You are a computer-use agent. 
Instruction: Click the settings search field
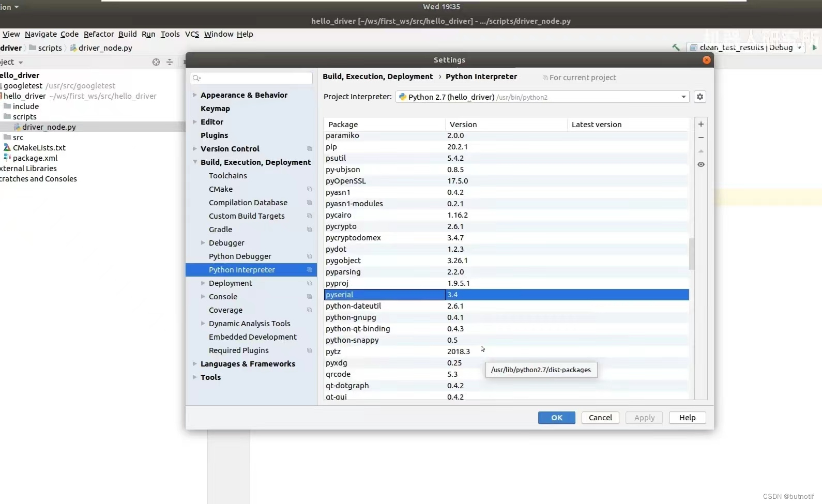251,78
